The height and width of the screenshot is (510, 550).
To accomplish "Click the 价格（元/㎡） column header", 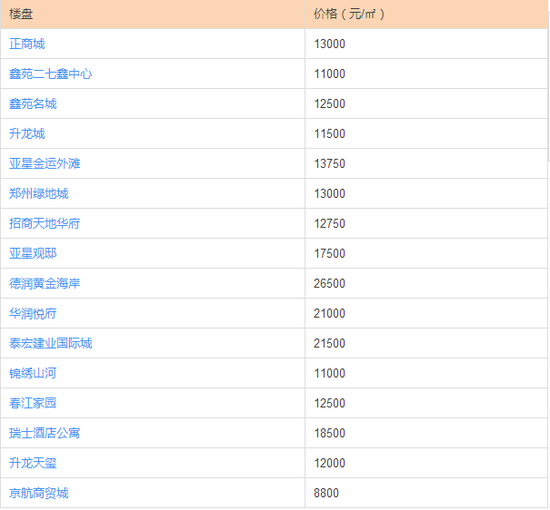I will [426, 14].
